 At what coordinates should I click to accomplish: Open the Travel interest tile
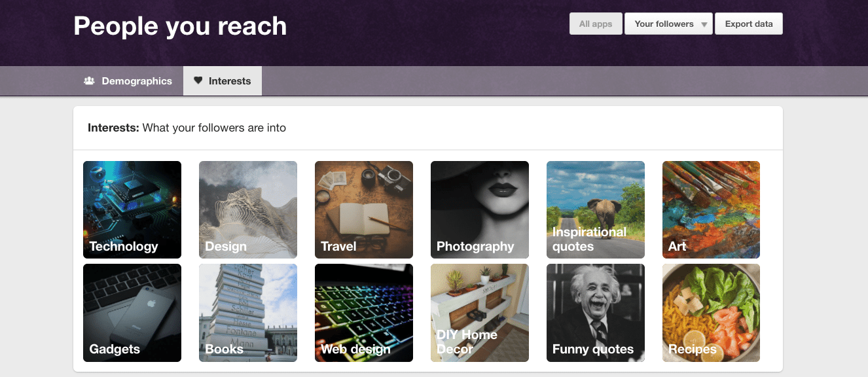click(363, 209)
